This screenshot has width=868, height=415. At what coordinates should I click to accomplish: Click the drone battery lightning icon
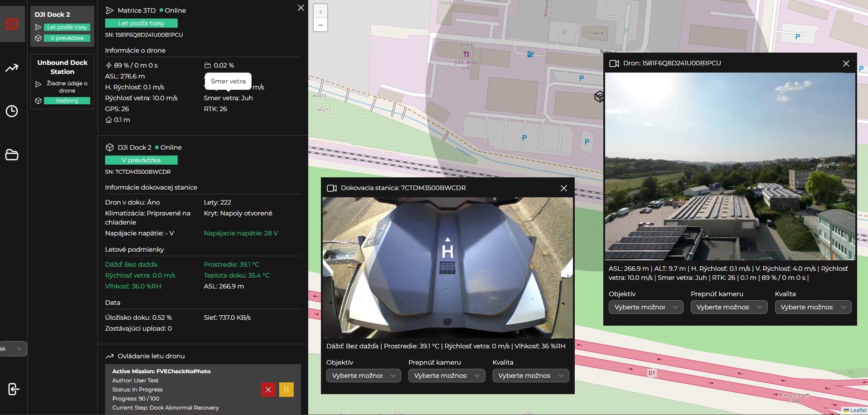109,65
